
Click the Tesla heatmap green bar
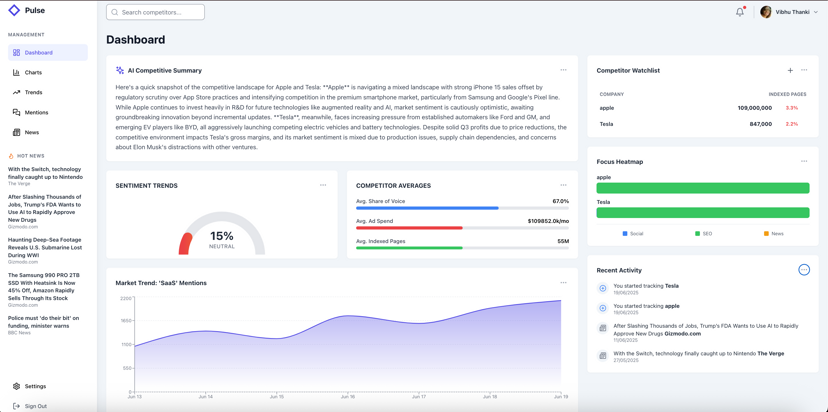tap(703, 213)
